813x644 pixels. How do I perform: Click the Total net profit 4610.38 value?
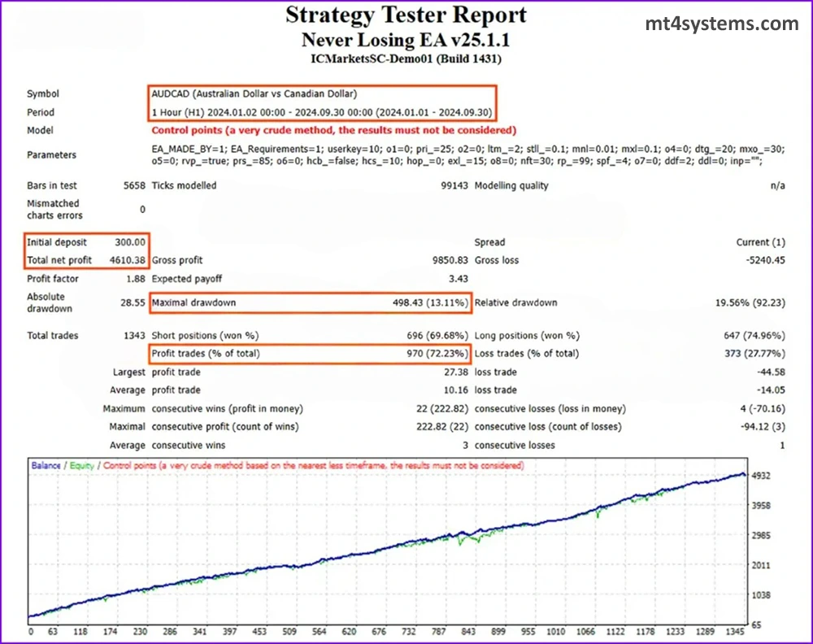pos(128,260)
